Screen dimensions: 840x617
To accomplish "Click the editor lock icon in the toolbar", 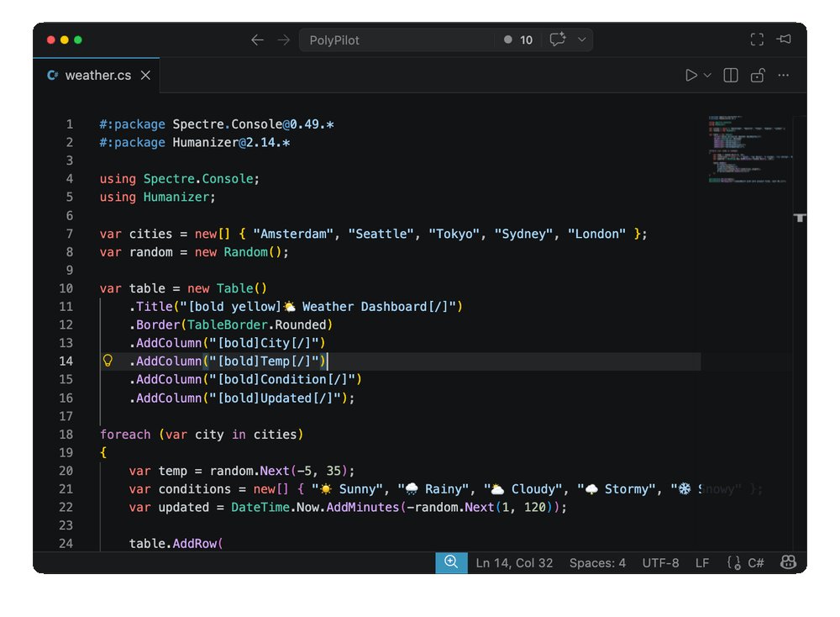I will point(757,75).
